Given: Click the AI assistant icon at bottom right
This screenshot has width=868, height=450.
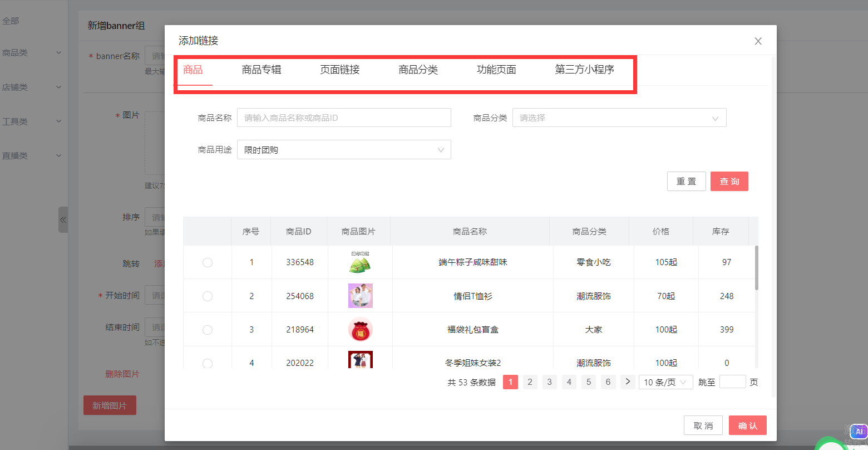Looking at the screenshot, I should pos(859,432).
